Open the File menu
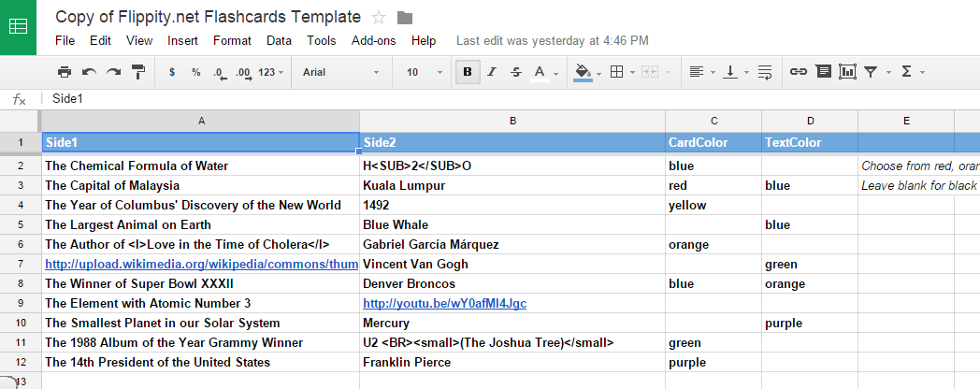This screenshot has height=389, width=980. coord(65,40)
